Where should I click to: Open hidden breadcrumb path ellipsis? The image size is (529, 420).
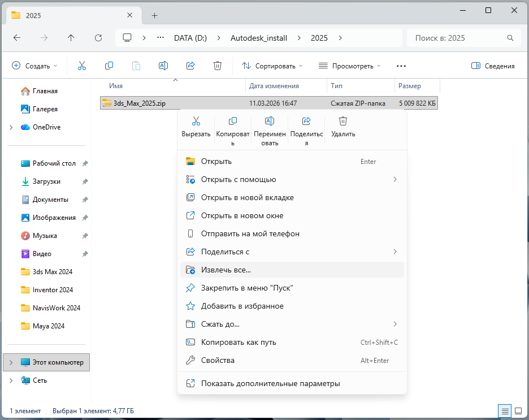click(161, 38)
